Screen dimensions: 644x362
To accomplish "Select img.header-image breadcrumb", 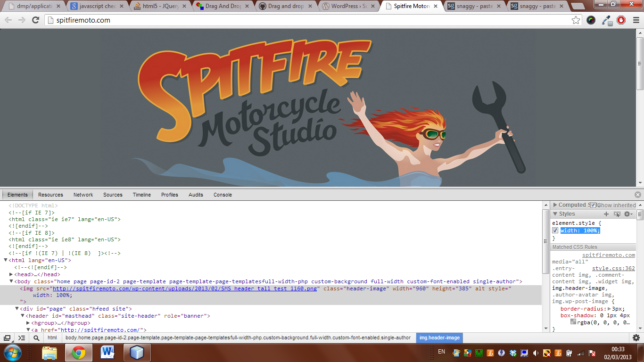I will coord(439,338).
